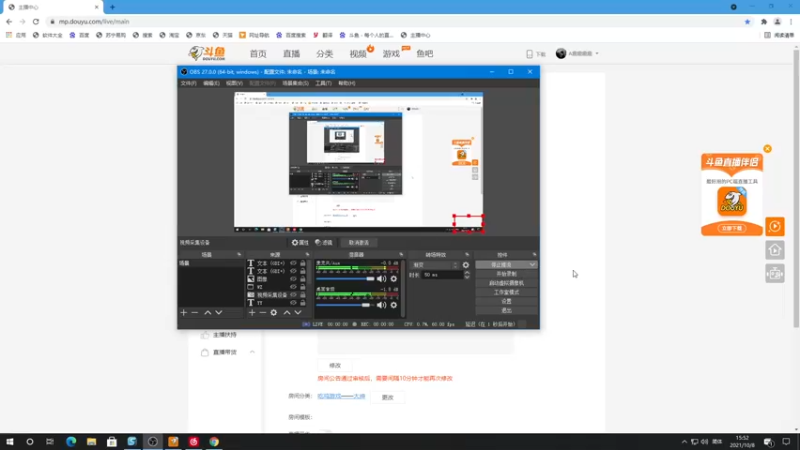
Task: Open 工具(T) menu in OBS
Action: click(x=323, y=83)
